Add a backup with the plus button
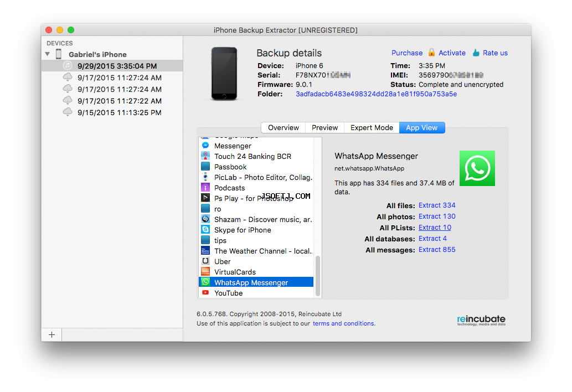The height and width of the screenshot is (392, 572). click(52, 335)
